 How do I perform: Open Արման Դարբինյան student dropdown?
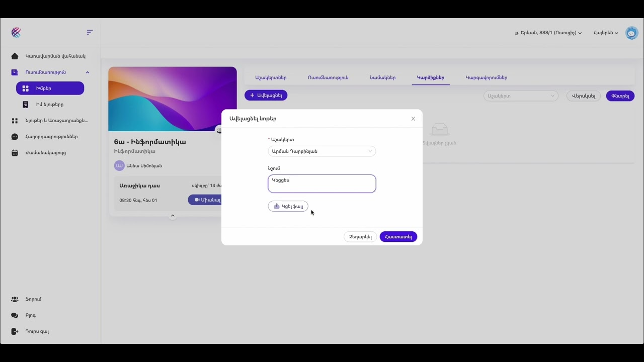(x=321, y=151)
